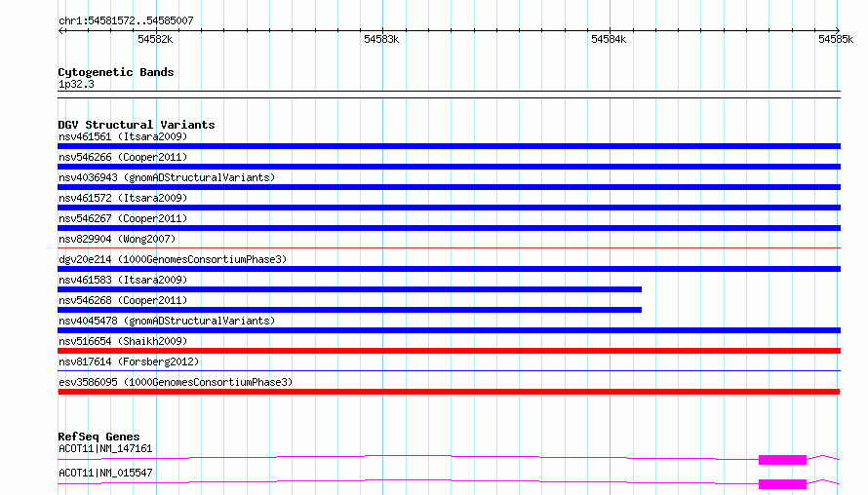Screen dimensions: 868x495
Task: Click the 54585k ruler tick label
Action: tap(836, 39)
